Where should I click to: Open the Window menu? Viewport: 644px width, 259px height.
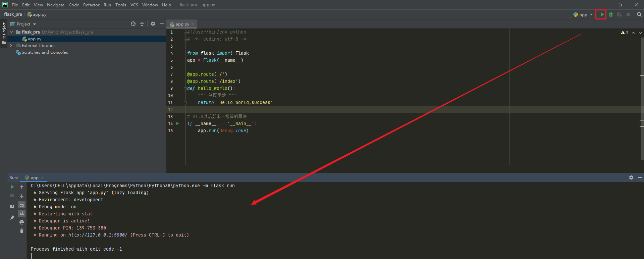point(150,5)
